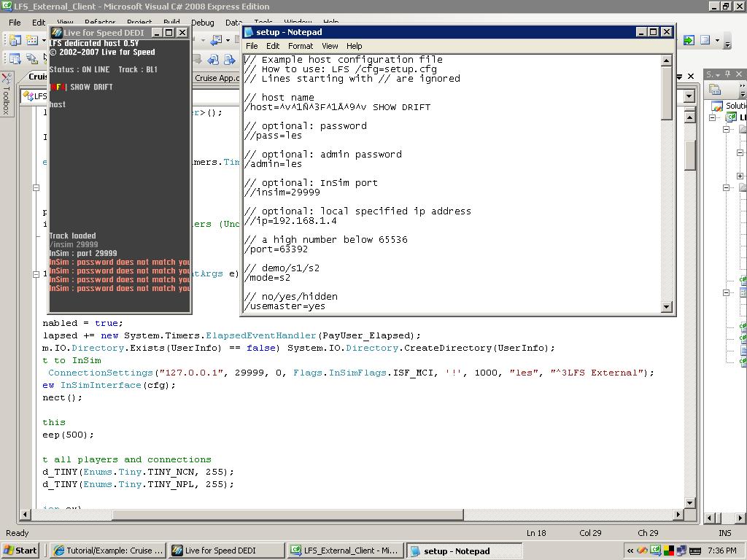Select the Solution node icon in Solution Explorer
The width and height of the screenshot is (747, 560).
717,106
